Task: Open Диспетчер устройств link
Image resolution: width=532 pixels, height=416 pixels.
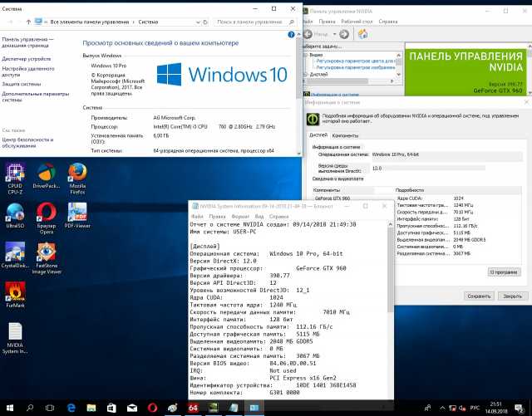Action: (x=27, y=59)
